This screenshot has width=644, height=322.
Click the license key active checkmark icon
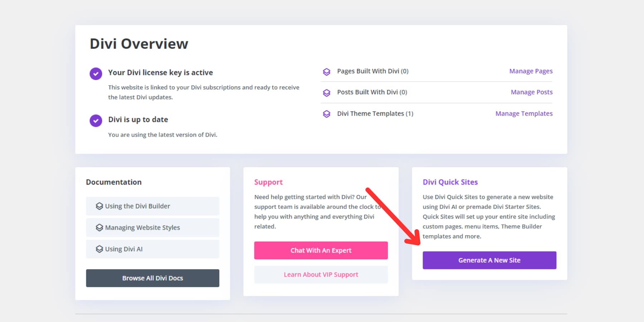[96, 73]
